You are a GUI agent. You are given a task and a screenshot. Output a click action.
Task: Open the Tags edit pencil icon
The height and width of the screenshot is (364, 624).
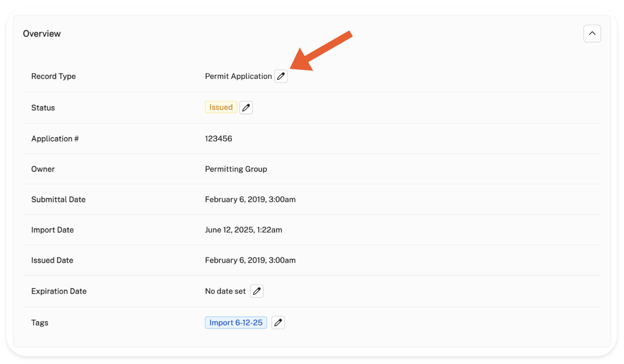278,323
